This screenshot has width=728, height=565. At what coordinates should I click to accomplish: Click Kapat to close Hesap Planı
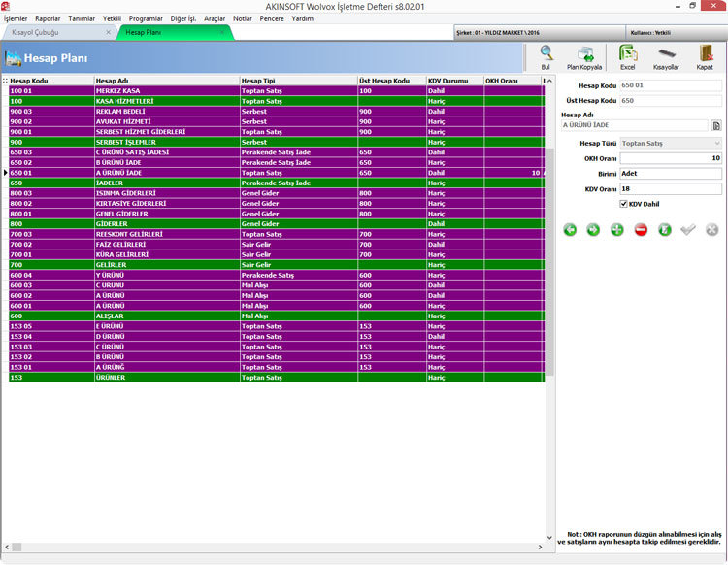705,57
